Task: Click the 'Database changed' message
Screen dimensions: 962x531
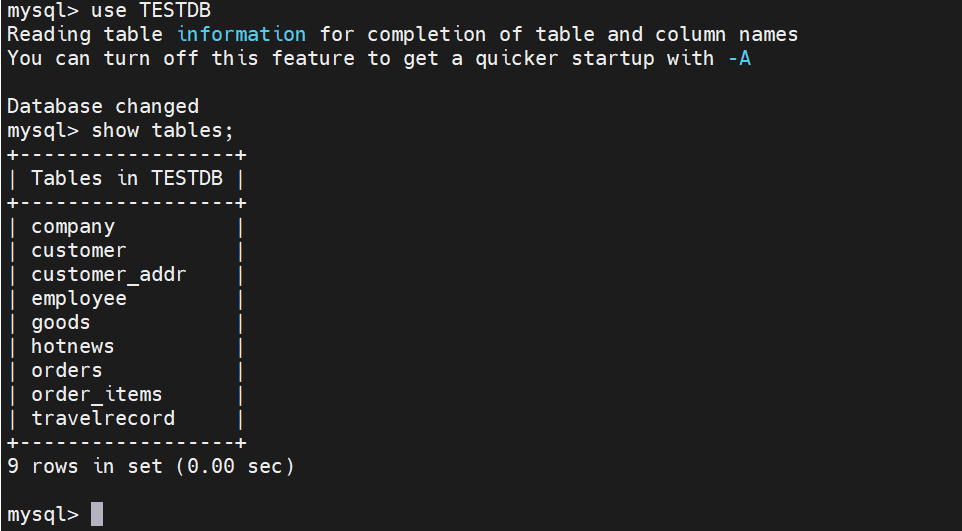Action: click(x=103, y=107)
